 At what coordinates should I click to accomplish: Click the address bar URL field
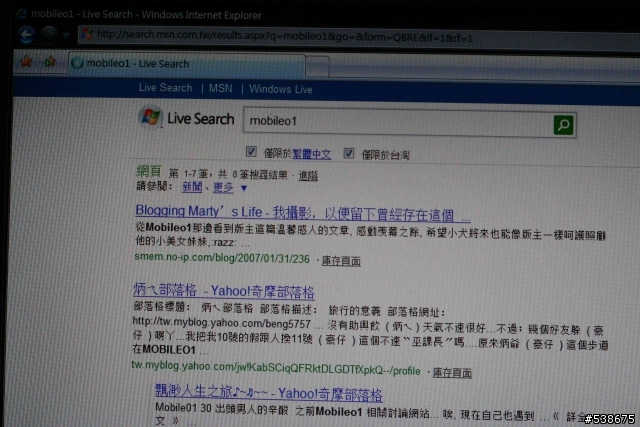coord(359,38)
